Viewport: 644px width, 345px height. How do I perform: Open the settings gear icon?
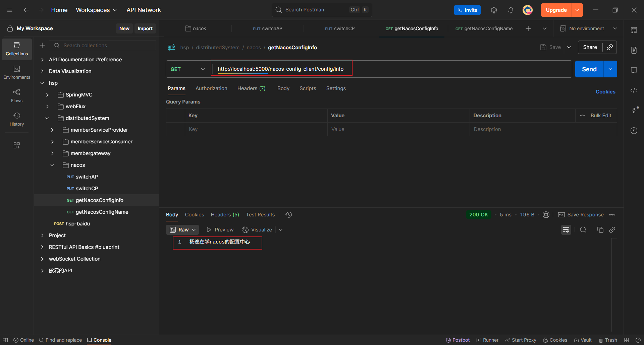494,10
